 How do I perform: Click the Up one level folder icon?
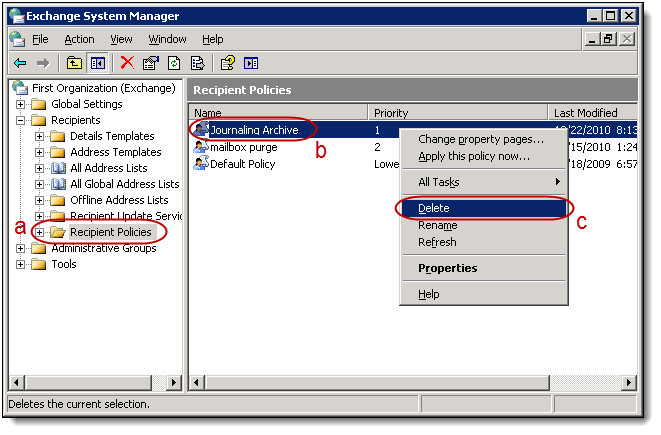pyautogui.click(x=75, y=64)
